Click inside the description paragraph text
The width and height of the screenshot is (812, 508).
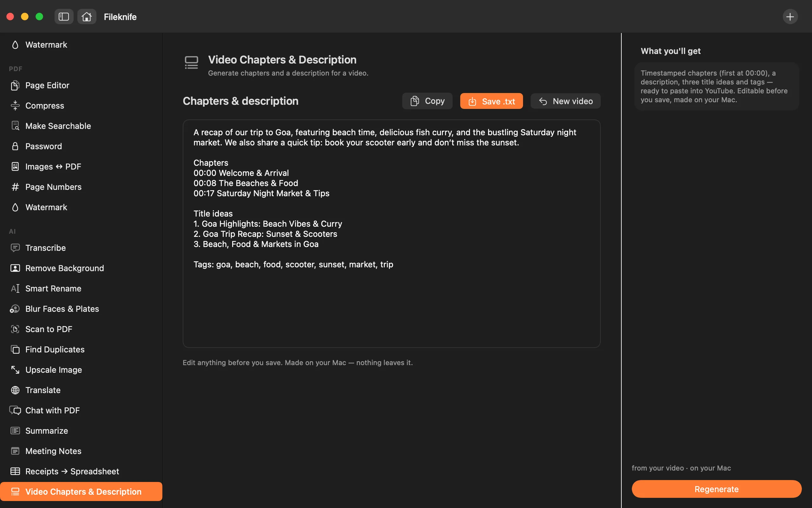tap(384, 137)
